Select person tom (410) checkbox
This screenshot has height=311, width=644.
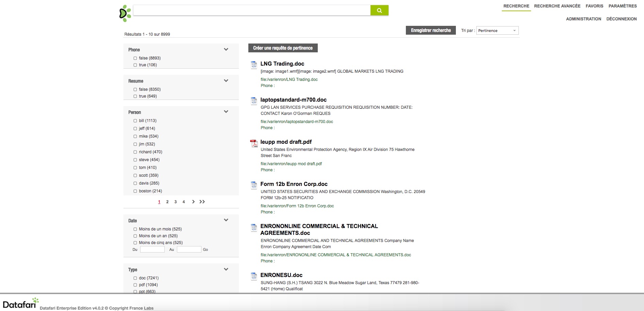click(135, 168)
